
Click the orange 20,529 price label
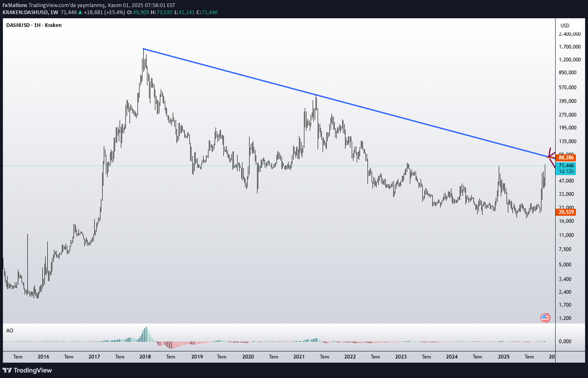point(566,212)
